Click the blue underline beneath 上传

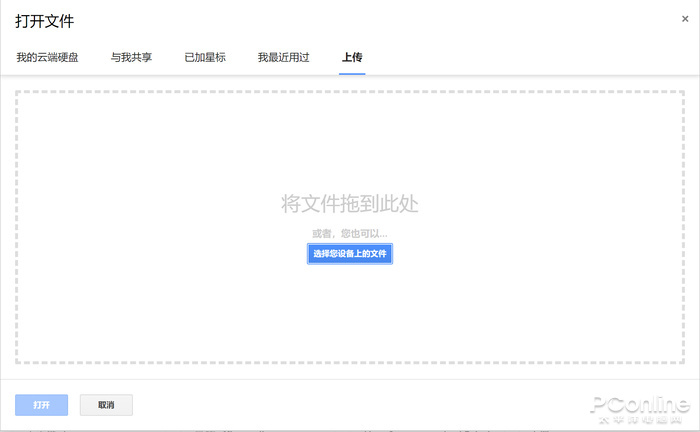[x=352, y=73]
